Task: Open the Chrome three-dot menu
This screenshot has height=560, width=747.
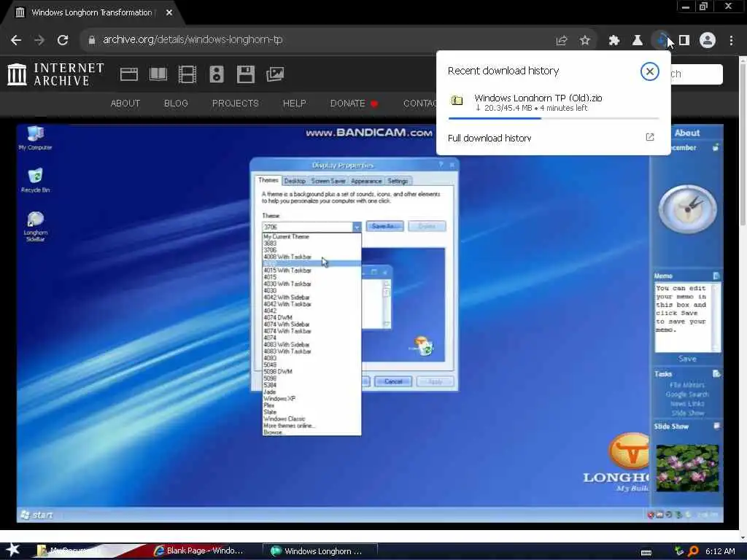Action: (731, 41)
